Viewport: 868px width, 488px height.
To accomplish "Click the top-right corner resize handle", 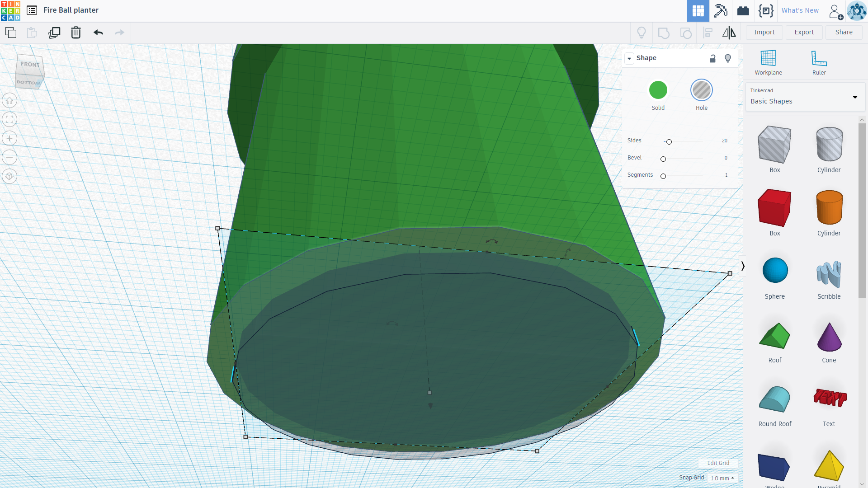I will (730, 273).
